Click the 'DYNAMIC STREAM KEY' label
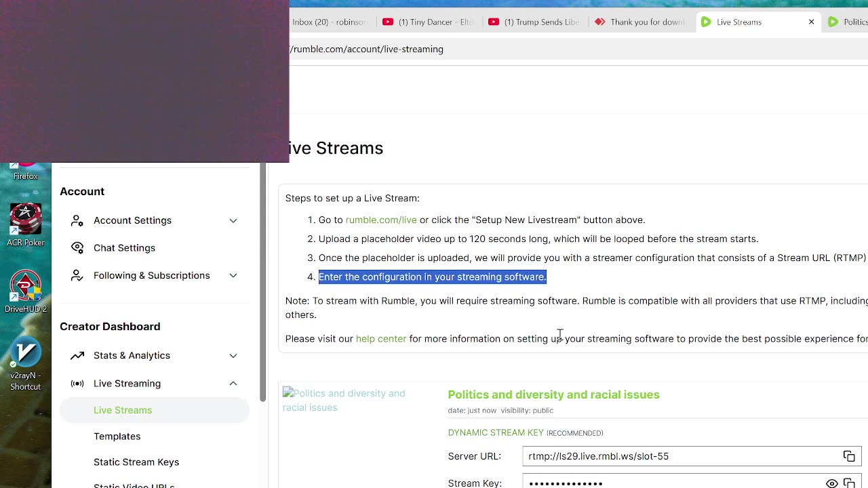868x488 pixels. click(496, 432)
